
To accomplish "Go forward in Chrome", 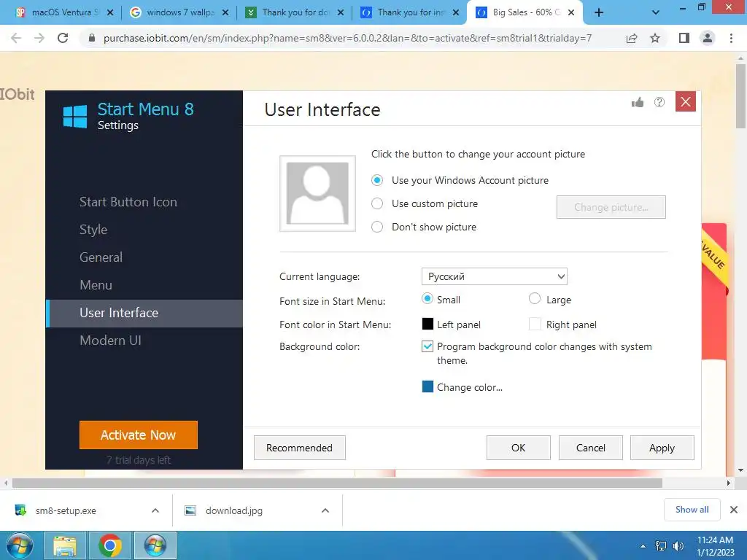I will point(39,38).
